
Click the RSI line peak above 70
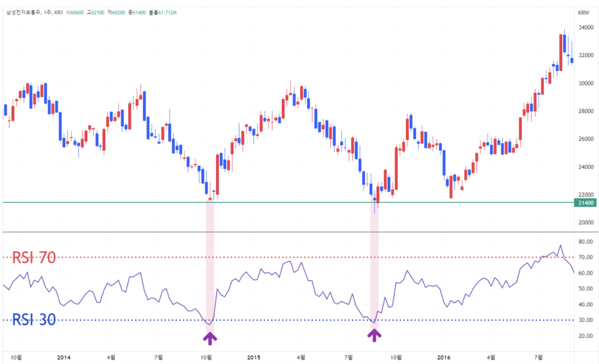(561, 246)
